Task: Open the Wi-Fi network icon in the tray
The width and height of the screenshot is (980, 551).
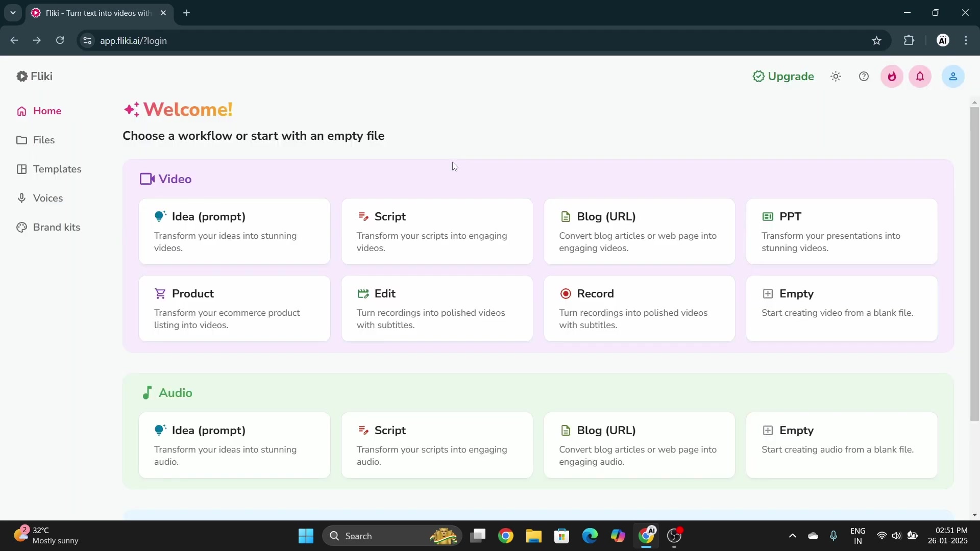Action: pos(881,536)
